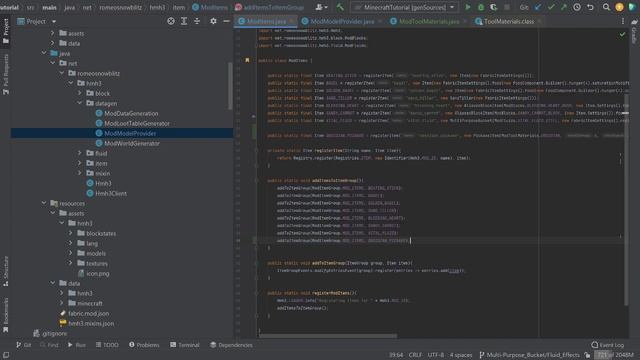
Task: Collapse the resources folder
Action: point(44,203)
